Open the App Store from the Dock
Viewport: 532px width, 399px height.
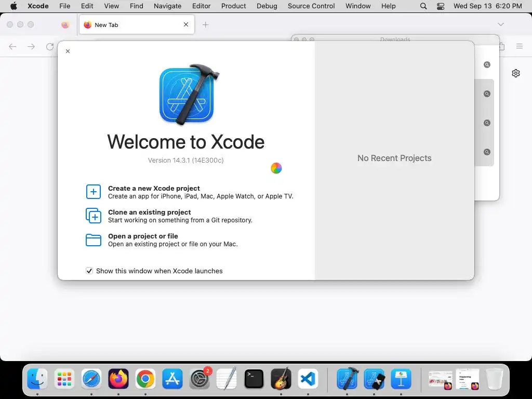pos(172,379)
